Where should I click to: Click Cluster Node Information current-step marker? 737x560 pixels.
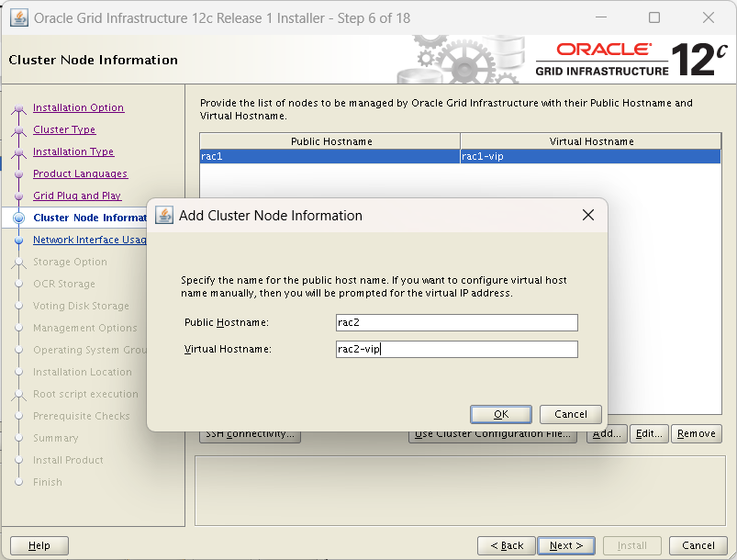click(18, 218)
